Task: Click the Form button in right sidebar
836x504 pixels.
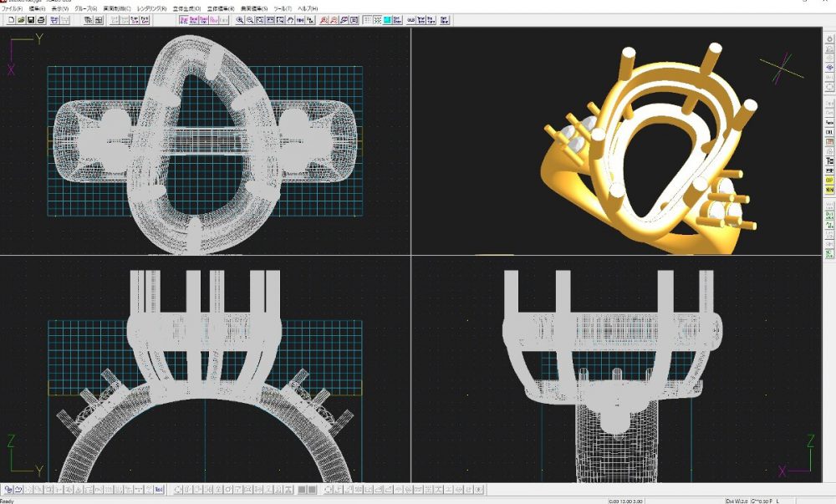Action: [x=829, y=122]
